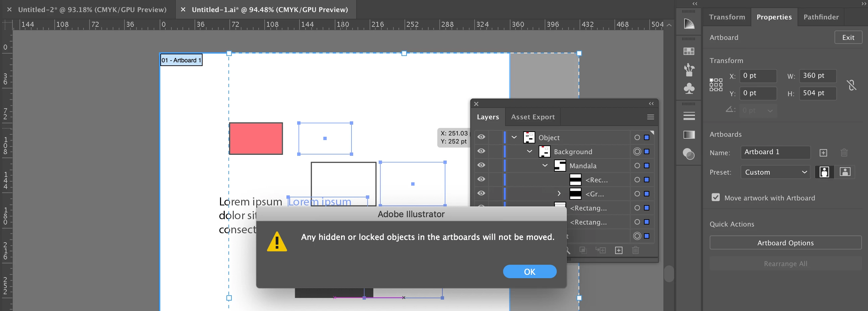
Task: Open the Stroke panel icon
Action: pos(689,116)
